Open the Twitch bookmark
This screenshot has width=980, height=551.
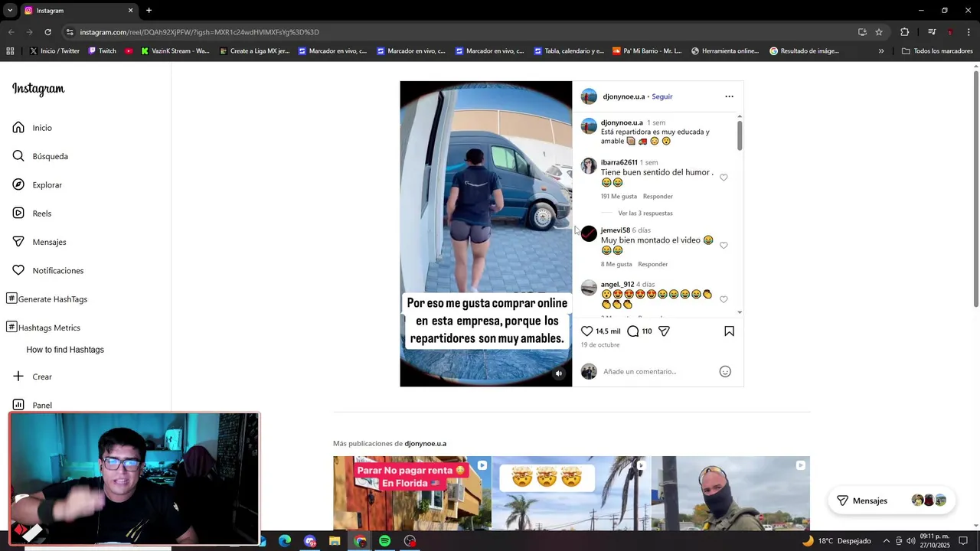coord(102,51)
